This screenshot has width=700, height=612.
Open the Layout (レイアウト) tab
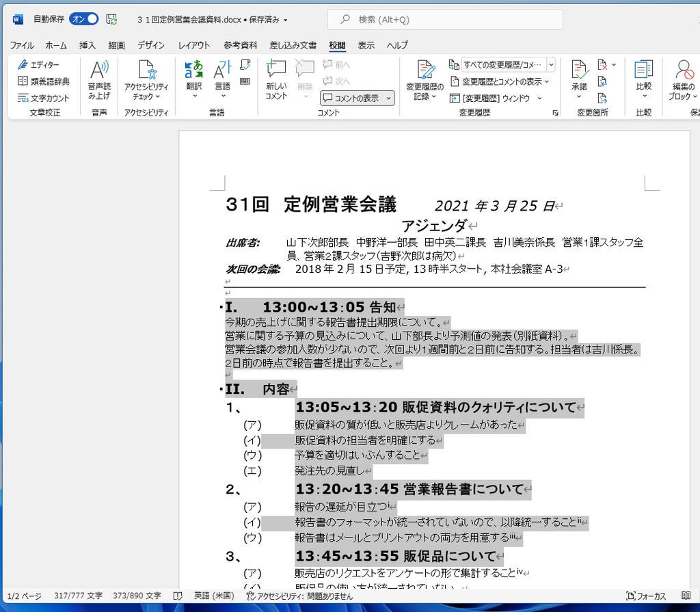pos(193,45)
